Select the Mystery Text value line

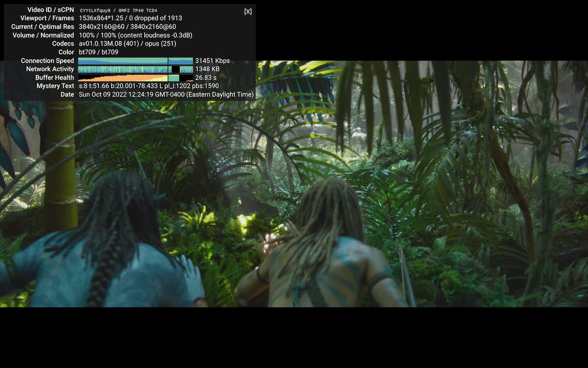click(x=149, y=86)
